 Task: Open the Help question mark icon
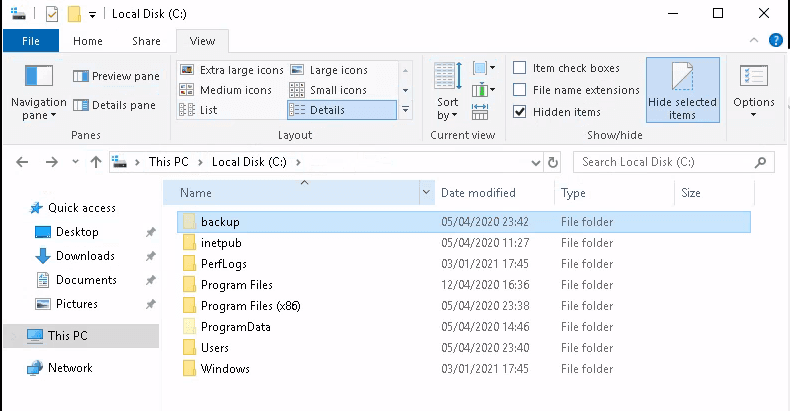click(x=776, y=40)
